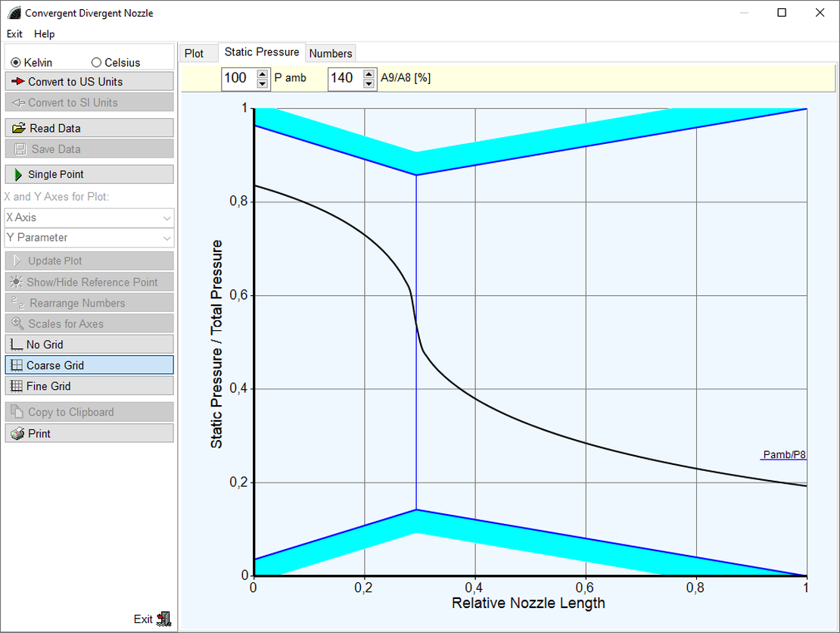Viewport: 840px width, 633px height.
Task: Click the green play icon for Single Point
Action: pyautogui.click(x=18, y=175)
